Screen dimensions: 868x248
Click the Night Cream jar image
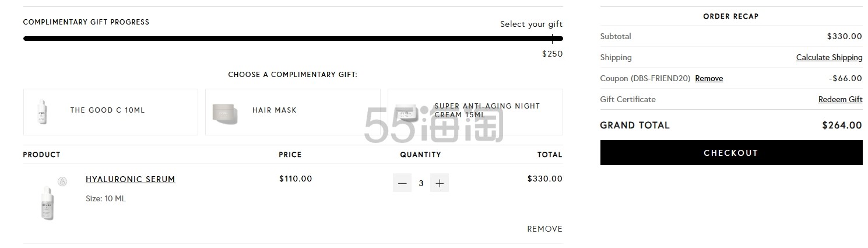coord(406,111)
